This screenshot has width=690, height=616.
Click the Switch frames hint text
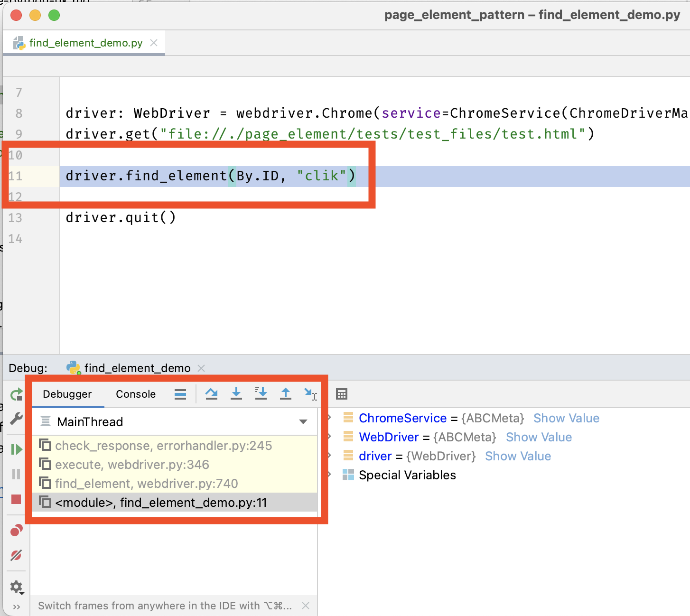tap(165, 606)
